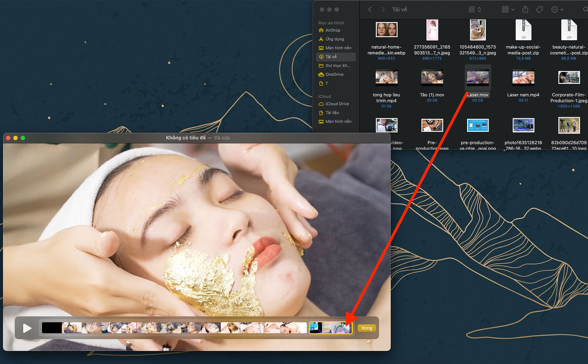The image size is (588, 364).
Task: Open iCloud Drive in sidebar
Action: pyautogui.click(x=337, y=104)
